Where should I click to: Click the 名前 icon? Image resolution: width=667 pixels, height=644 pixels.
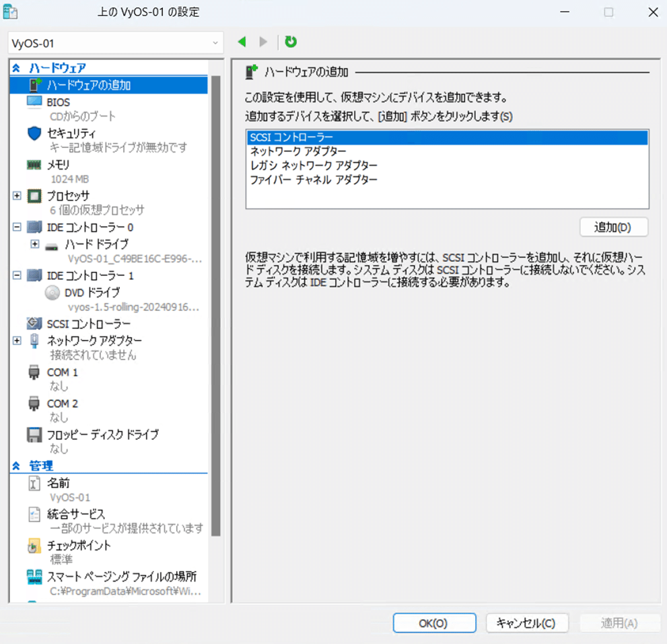tap(34, 483)
